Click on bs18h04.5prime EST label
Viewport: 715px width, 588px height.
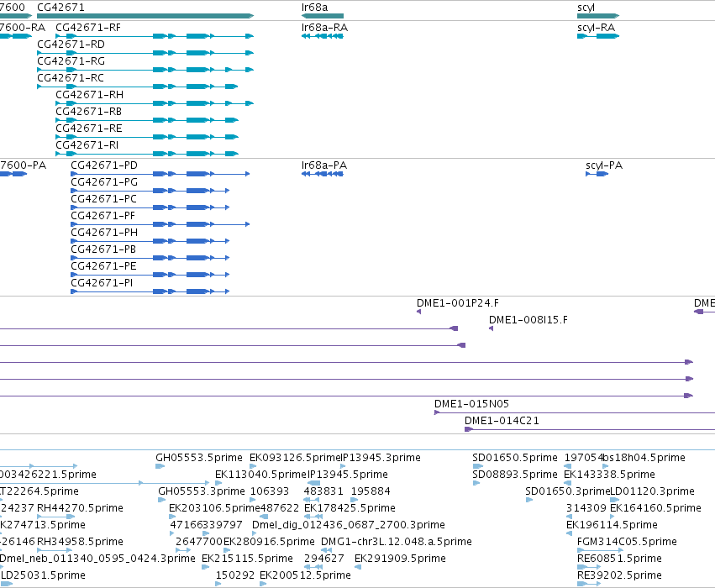pos(644,458)
